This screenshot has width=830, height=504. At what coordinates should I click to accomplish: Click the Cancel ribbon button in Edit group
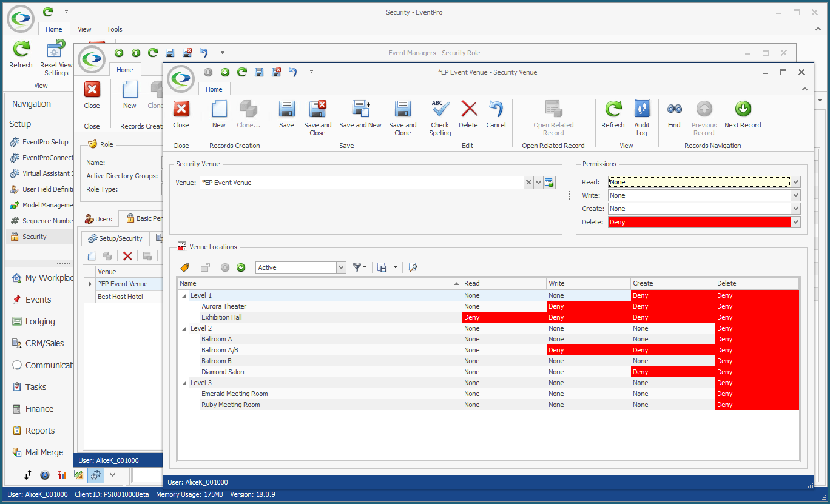click(496, 114)
